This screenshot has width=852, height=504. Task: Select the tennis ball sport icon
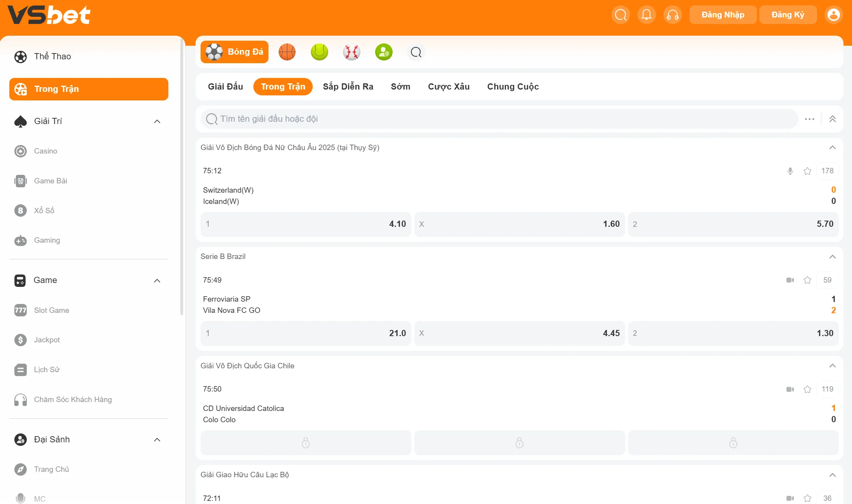pos(319,52)
